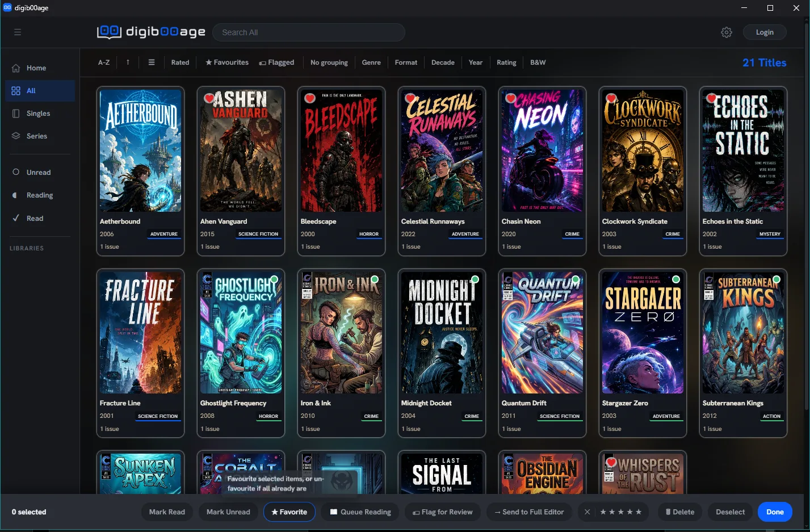Send selection to Full Editor
810x532 pixels.
tap(529, 512)
